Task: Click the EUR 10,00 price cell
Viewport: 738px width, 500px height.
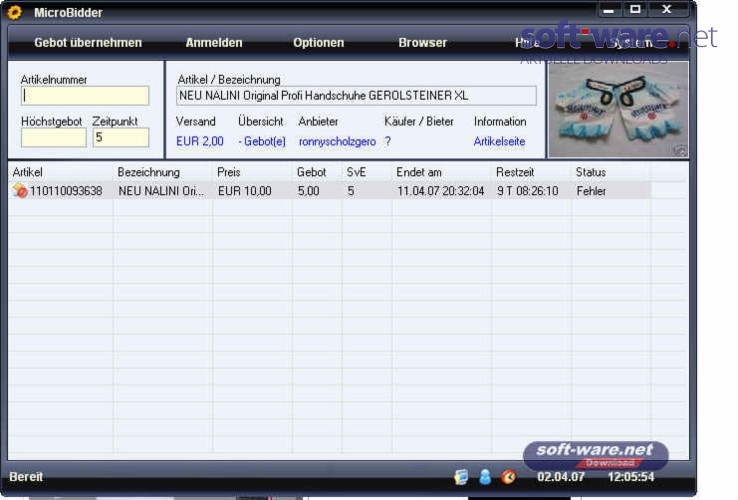Action: tap(245, 191)
